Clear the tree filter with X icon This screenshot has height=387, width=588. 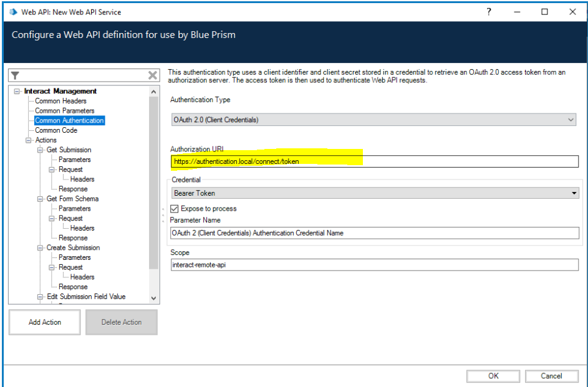point(153,75)
